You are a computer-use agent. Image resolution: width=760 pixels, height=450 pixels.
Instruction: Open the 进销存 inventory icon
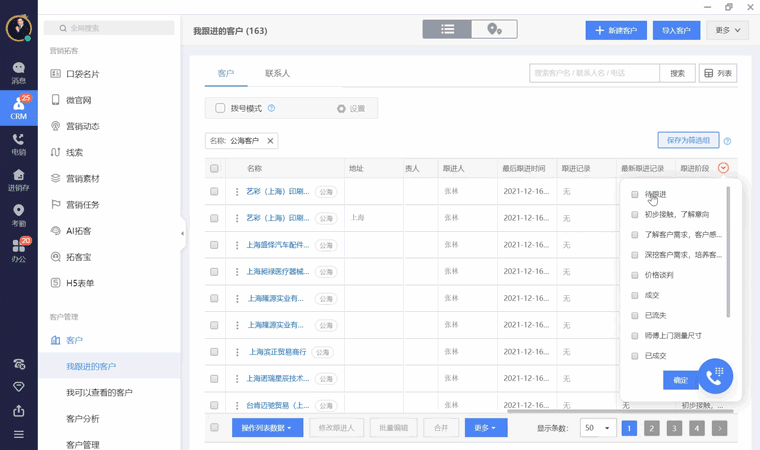18,179
